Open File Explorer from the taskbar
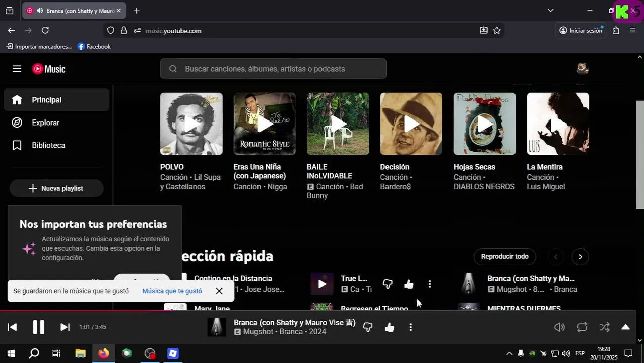This screenshot has height=363, width=644. coord(80,353)
